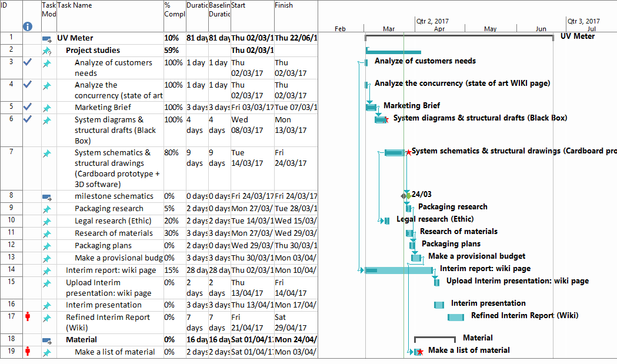Select the UV Meter top-level task name

point(75,38)
